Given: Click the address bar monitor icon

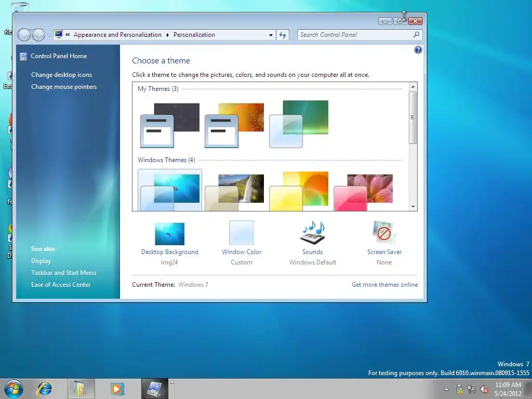Looking at the screenshot, I should pyautogui.click(x=59, y=34).
